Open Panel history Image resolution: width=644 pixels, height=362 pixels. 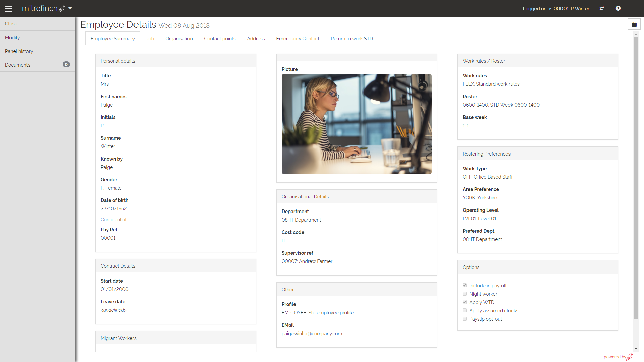(19, 51)
